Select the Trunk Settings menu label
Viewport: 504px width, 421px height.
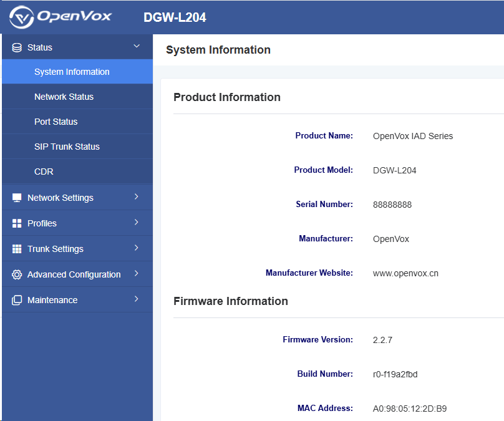[x=56, y=249]
